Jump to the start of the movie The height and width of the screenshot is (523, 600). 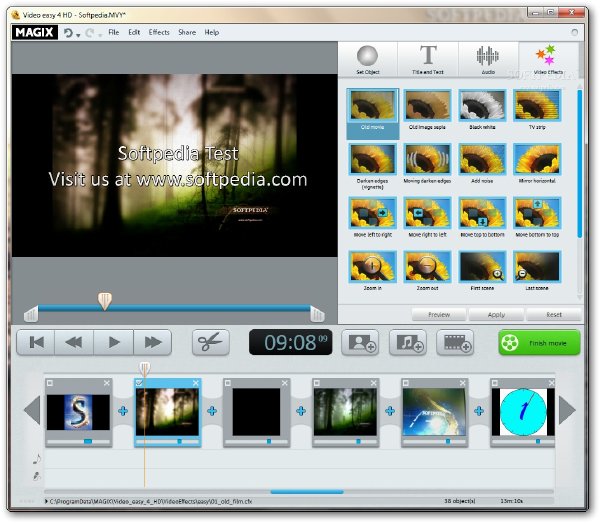click(x=36, y=342)
